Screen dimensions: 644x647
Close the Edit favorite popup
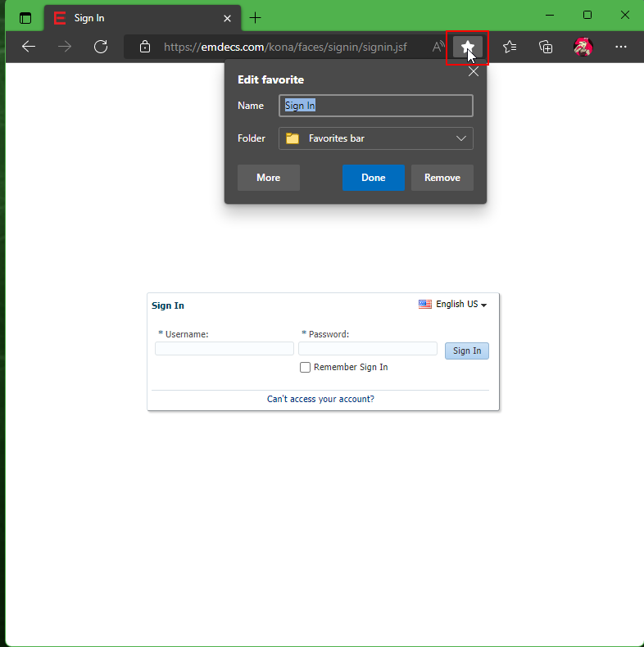pos(474,72)
